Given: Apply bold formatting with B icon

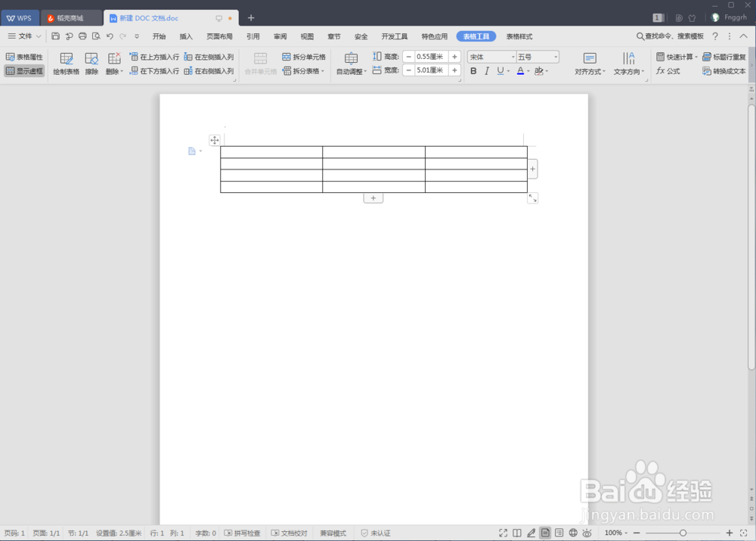Looking at the screenshot, I should [x=473, y=71].
